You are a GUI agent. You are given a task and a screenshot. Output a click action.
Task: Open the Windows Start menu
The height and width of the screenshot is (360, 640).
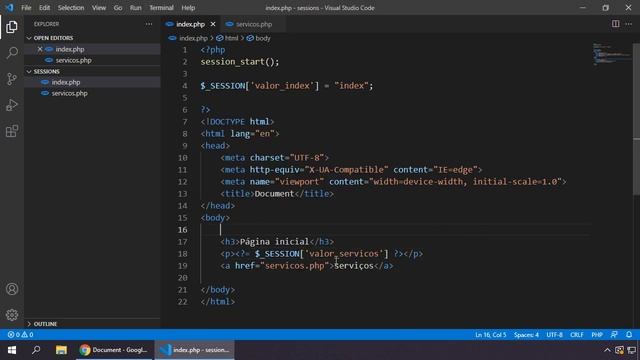click(x=12, y=350)
